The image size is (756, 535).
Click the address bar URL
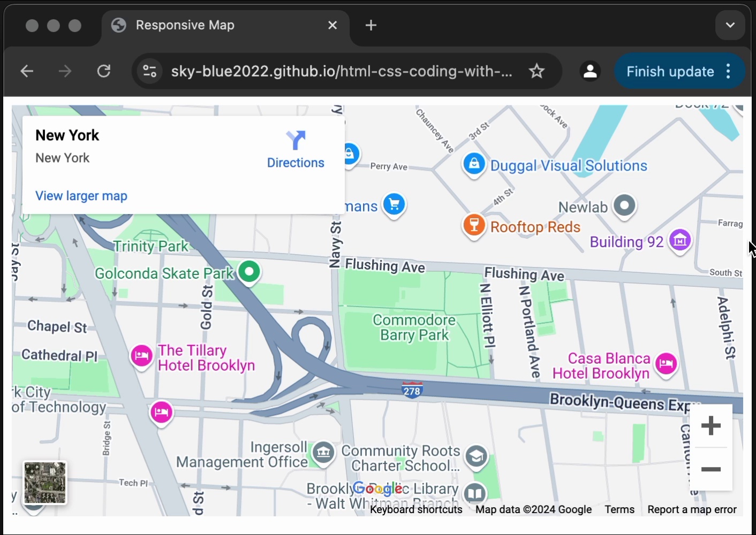tap(341, 71)
